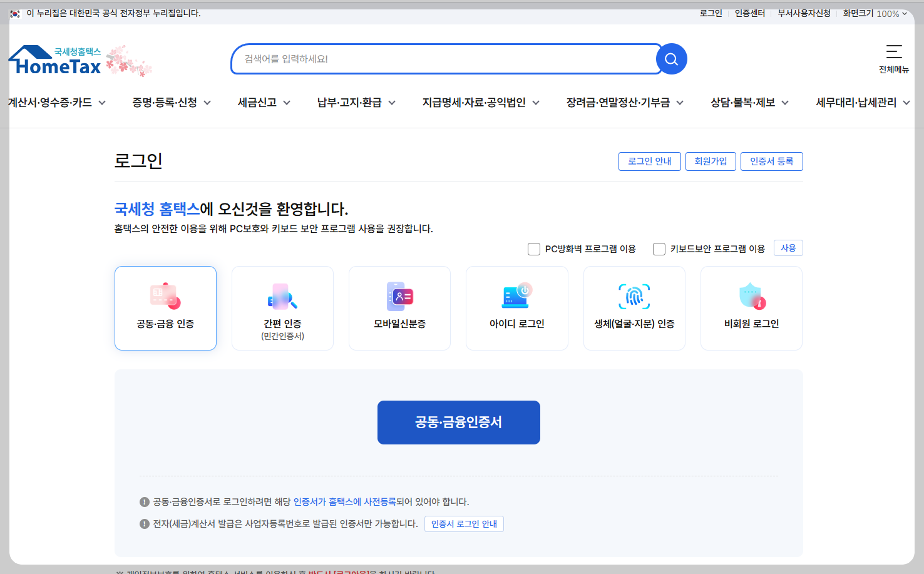
Task: Select 공동·금융 인증 login card
Action: (165, 308)
